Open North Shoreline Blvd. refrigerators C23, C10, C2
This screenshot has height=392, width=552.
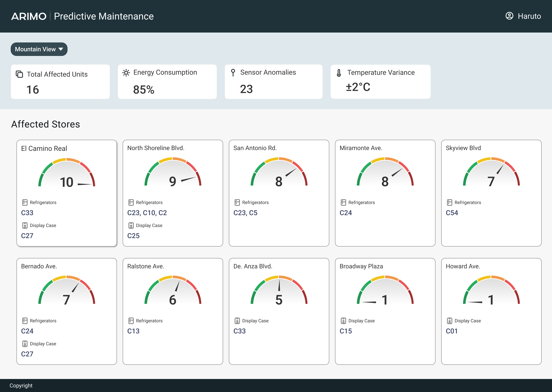click(147, 213)
